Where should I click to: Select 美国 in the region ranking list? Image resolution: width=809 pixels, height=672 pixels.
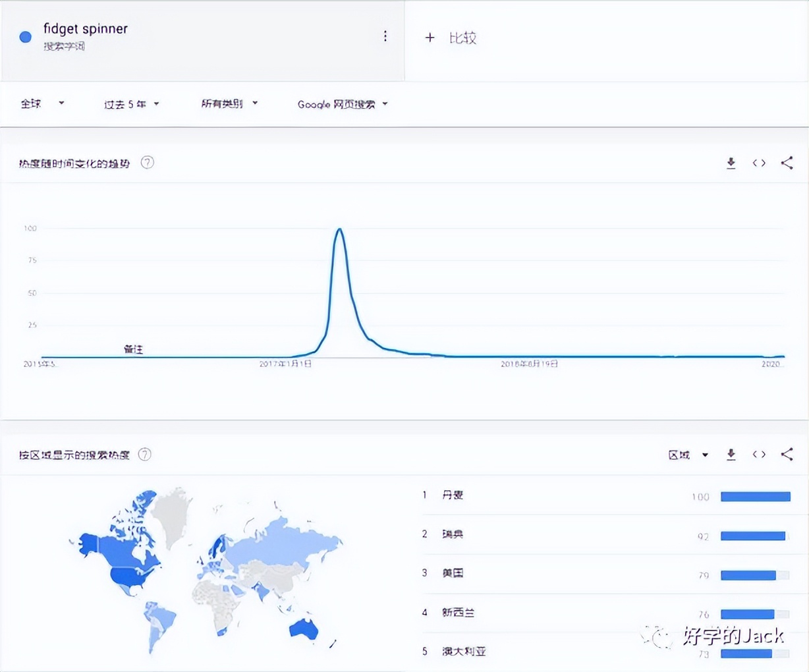(453, 573)
